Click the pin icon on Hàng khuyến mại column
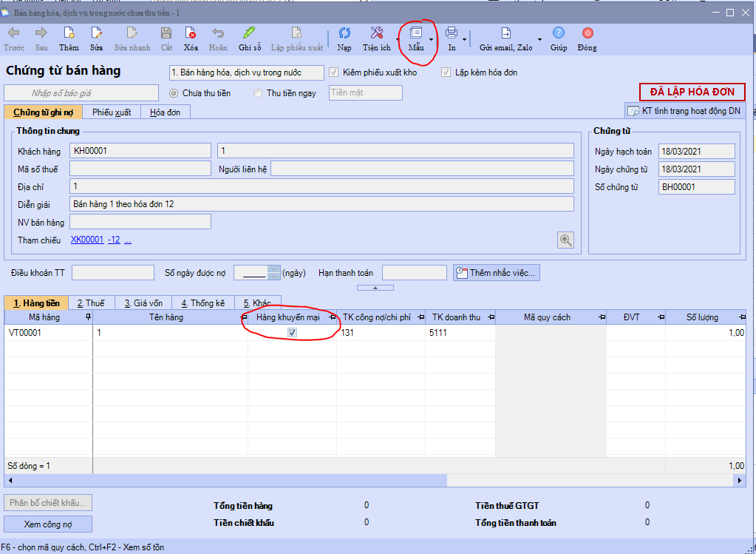The height and width of the screenshot is (554, 756). click(332, 317)
